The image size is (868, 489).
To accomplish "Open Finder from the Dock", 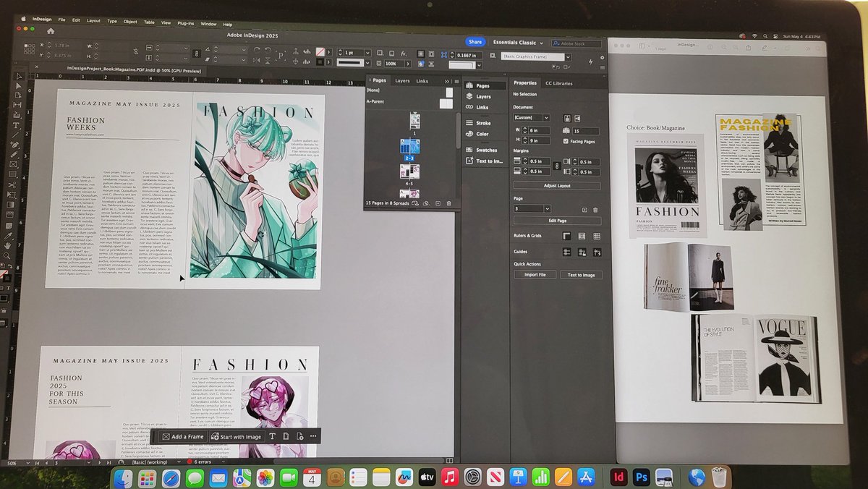I will tap(124, 477).
